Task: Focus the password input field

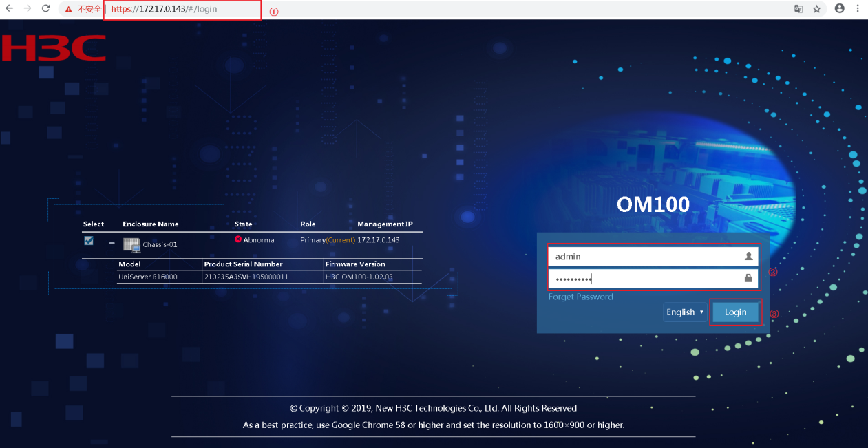Action: click(x=653, y=278)
